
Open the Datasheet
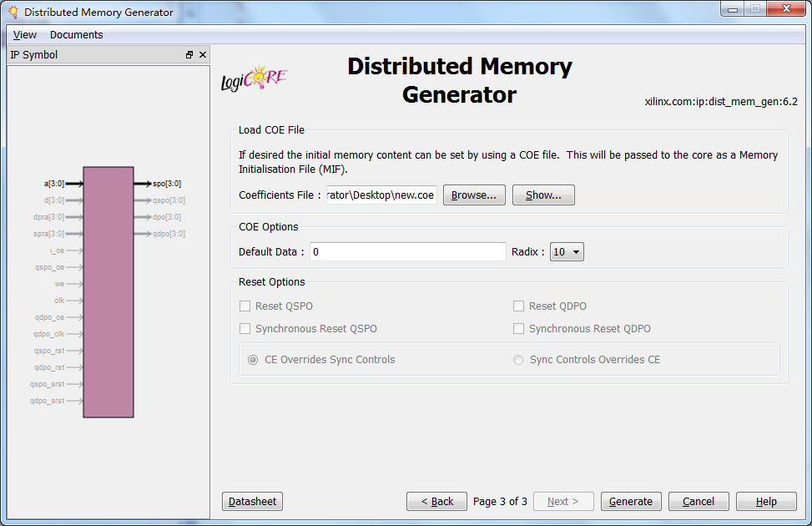[252, 501]
